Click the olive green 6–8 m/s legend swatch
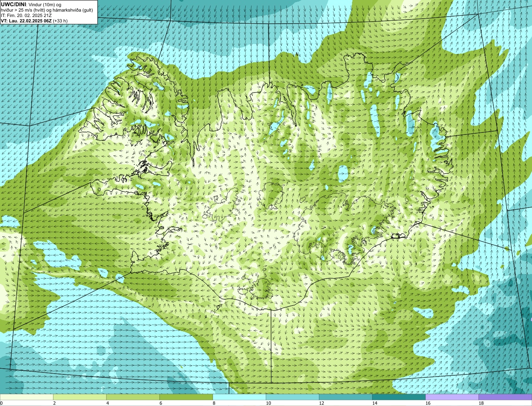 click(x=186, y=397)
